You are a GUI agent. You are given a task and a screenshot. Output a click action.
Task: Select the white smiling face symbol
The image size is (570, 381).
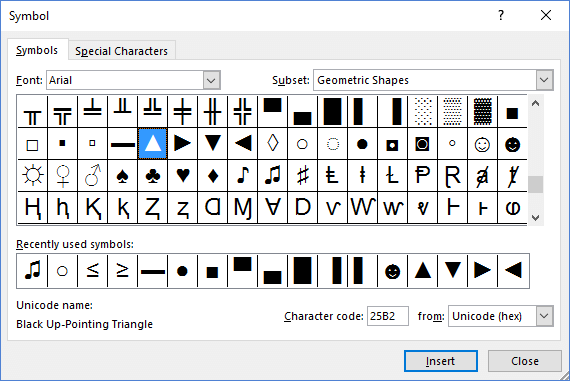pos(482,144)
